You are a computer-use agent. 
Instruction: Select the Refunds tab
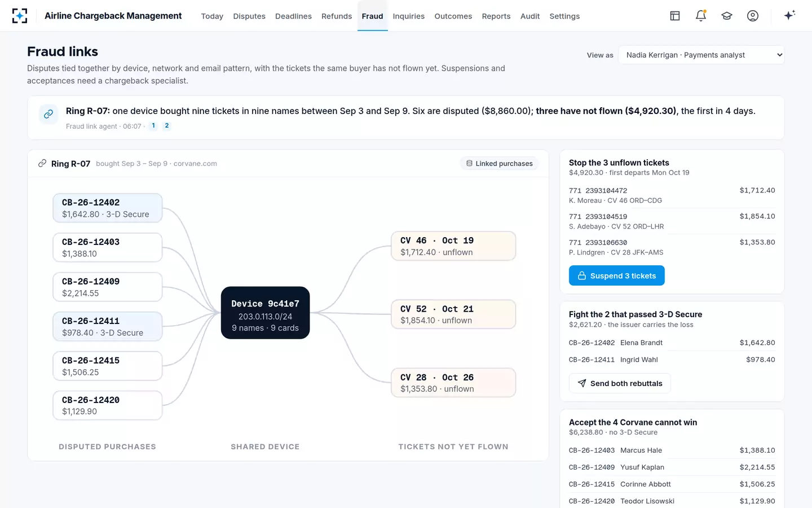(x=337, y=16)
